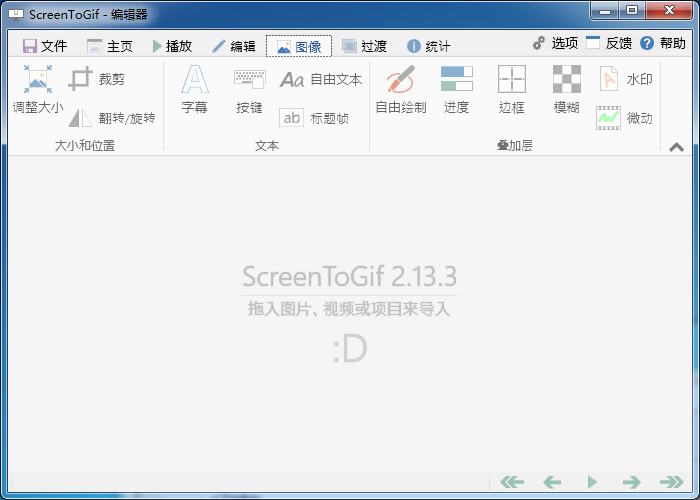The width and height of the screenshot is (700, 500).
Task: Open the 翻转/旋转 (Flip/Rotate) tool
Action: tap(112, 118)
